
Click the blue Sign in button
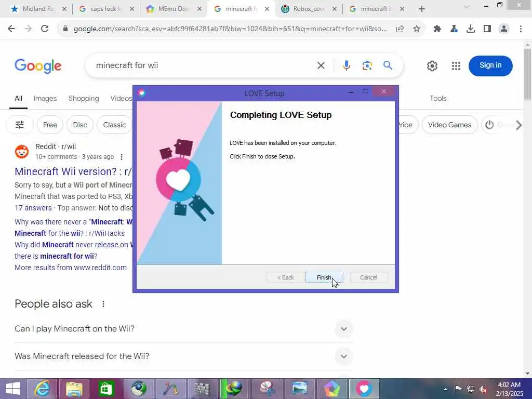coord(490,65)
